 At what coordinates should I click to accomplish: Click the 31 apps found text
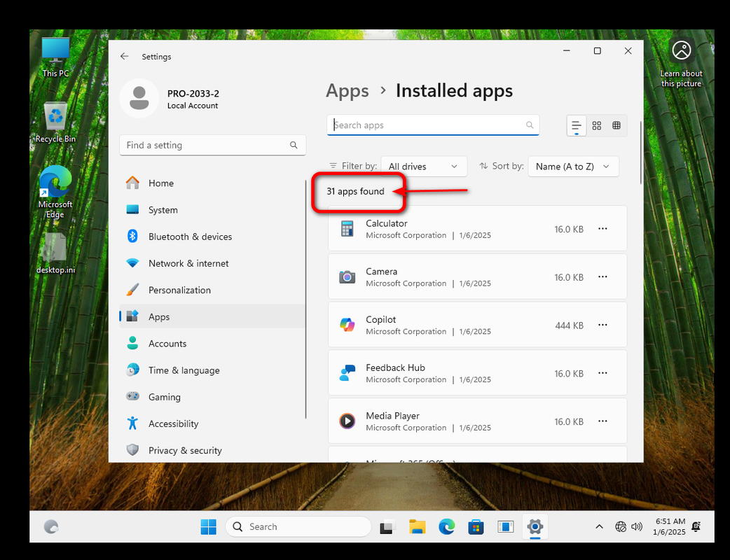(355, 191)
